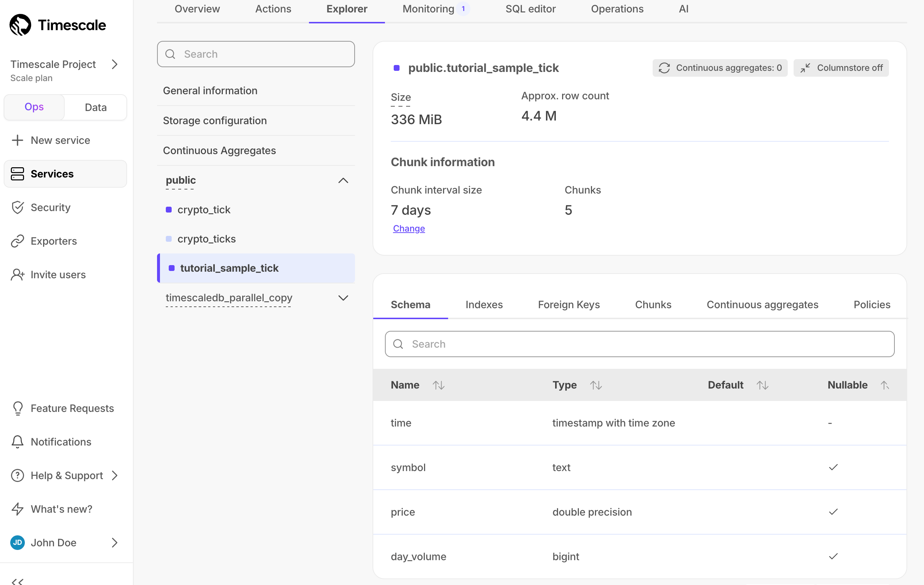Expand the Timescale Project chevron
Screen dimensions: 924x585
point(114,64)
